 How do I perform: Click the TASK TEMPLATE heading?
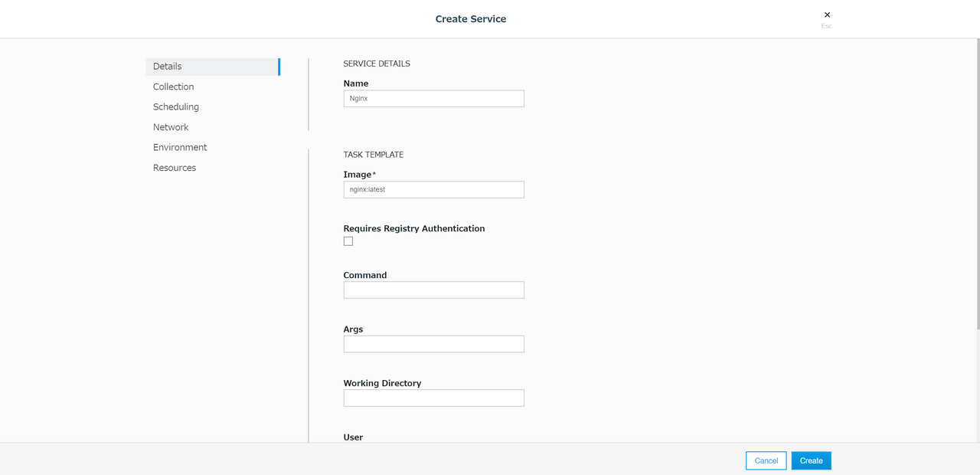(x=374, y=155)
